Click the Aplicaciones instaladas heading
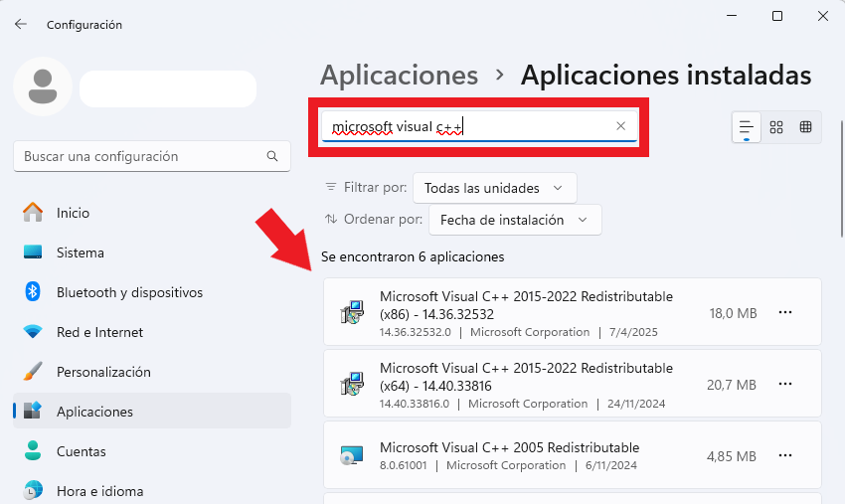 [x=665, y=75]
